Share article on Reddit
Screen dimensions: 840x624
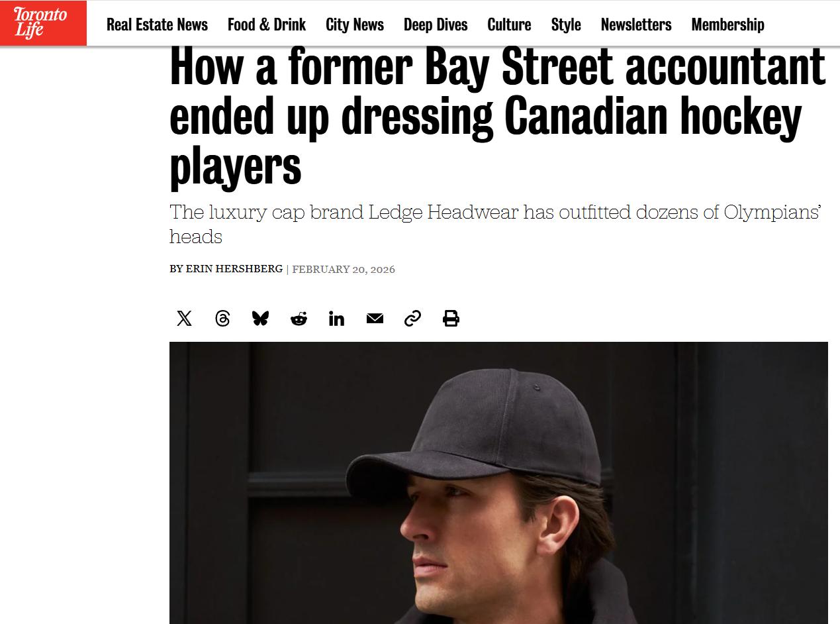pyautogui.click(x=299, y=319)
